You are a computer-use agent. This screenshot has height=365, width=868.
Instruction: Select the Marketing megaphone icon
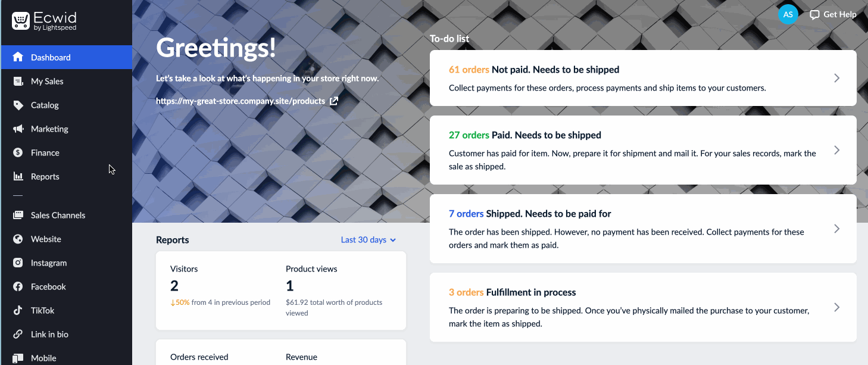point(18,129)
